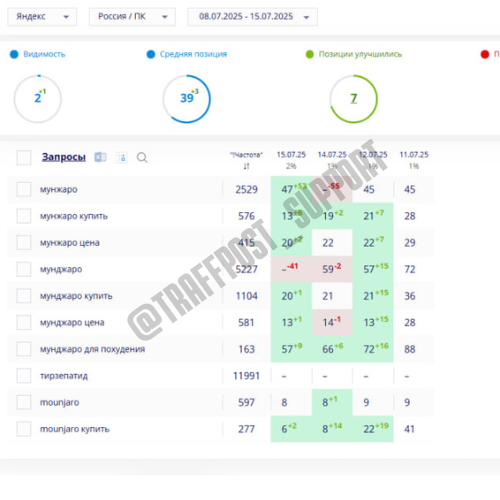
Task: Click position cell 47 for мунжаро on 15.07.25
Action: (x=291, y=189)
